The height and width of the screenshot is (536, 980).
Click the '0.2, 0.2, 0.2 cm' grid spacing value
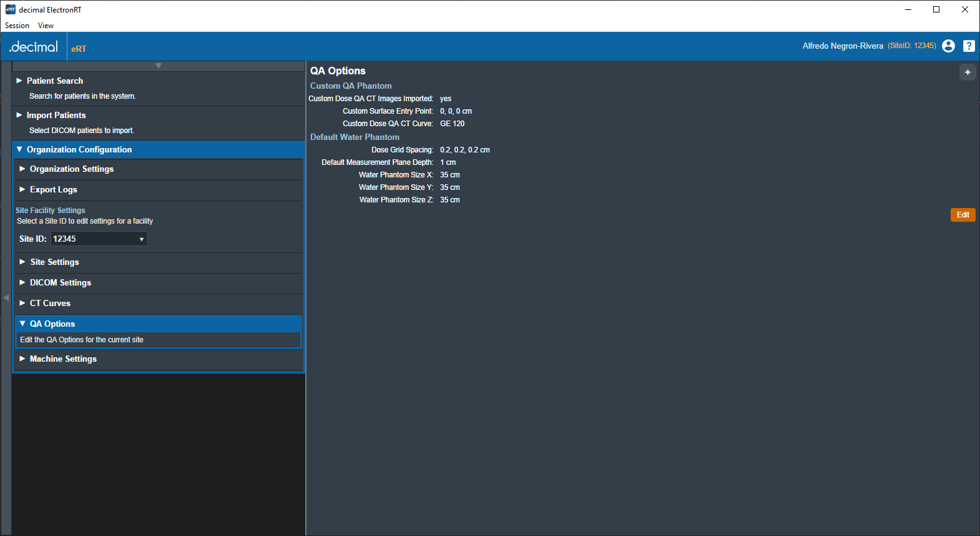point(465,150)
